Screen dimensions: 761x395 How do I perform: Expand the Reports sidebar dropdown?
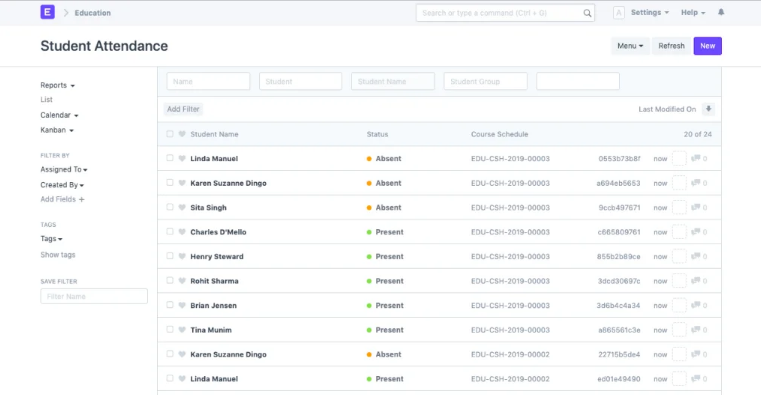[57, 85]
